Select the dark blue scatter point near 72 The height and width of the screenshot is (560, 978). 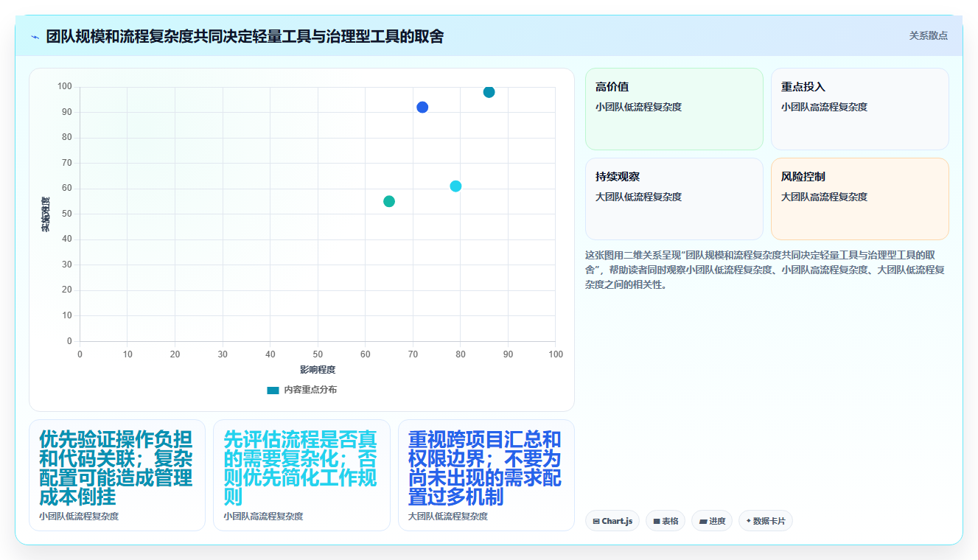pyautogui.click(x=422, y=108)
